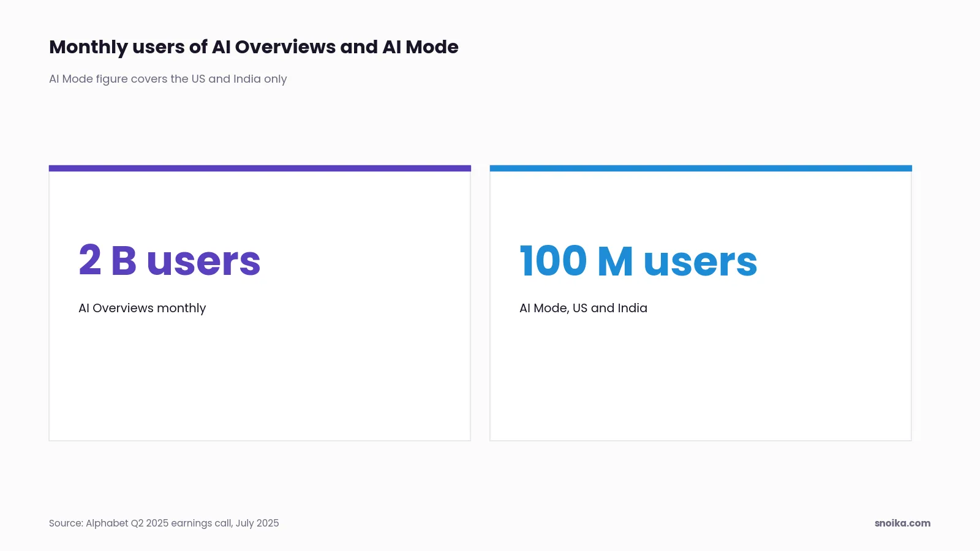Click the source line citing Alphabet Q2 2025 earnings call
The height and width of the screenshot is (551, 980).
click(164, 523)
